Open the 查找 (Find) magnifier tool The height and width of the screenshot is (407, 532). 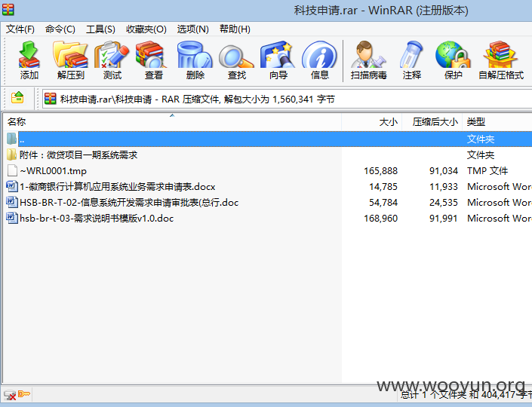(236, 55)
